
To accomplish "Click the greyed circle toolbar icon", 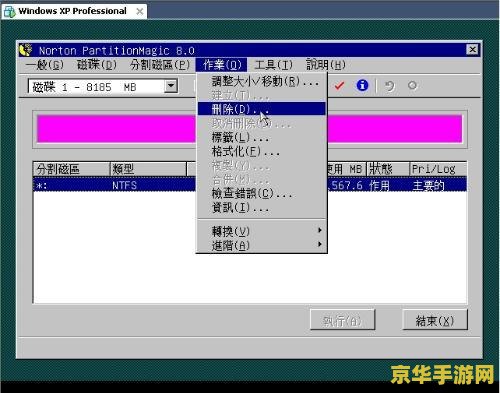I will 412,86.
